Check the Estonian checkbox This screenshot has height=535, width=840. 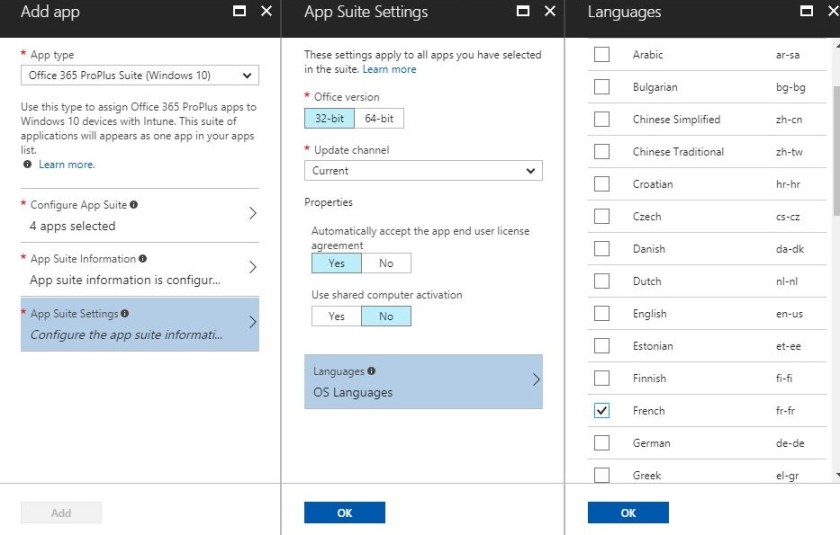tap(602, 346)
